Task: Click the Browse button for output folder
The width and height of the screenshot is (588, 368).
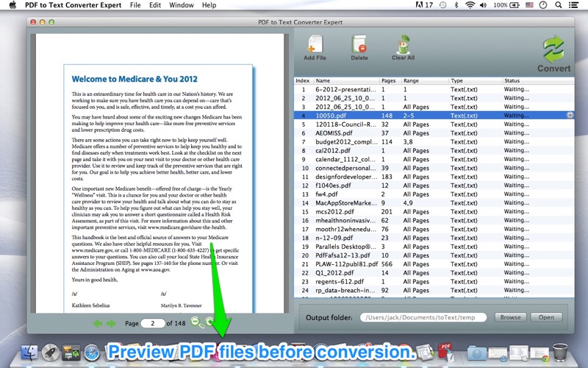Action: [511, 317]
